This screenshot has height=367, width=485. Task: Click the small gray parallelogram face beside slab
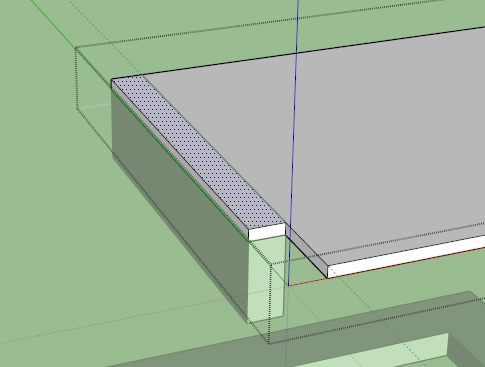(307, 253)
